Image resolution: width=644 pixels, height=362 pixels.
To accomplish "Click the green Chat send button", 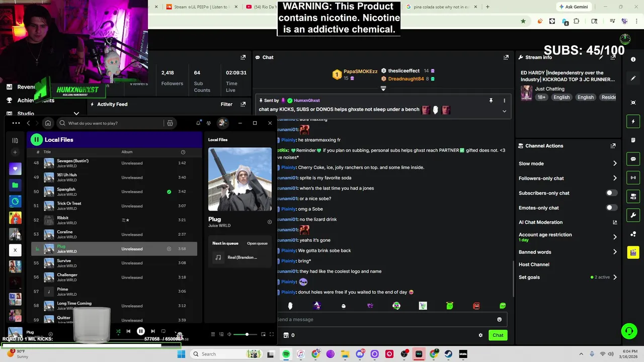I will point(498,335).
